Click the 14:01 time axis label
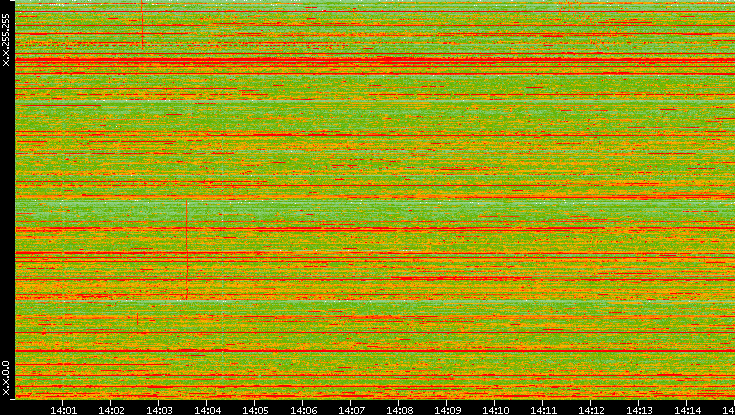Image resolution: width=735 pixels, height=415 pixels. point(63,410)
